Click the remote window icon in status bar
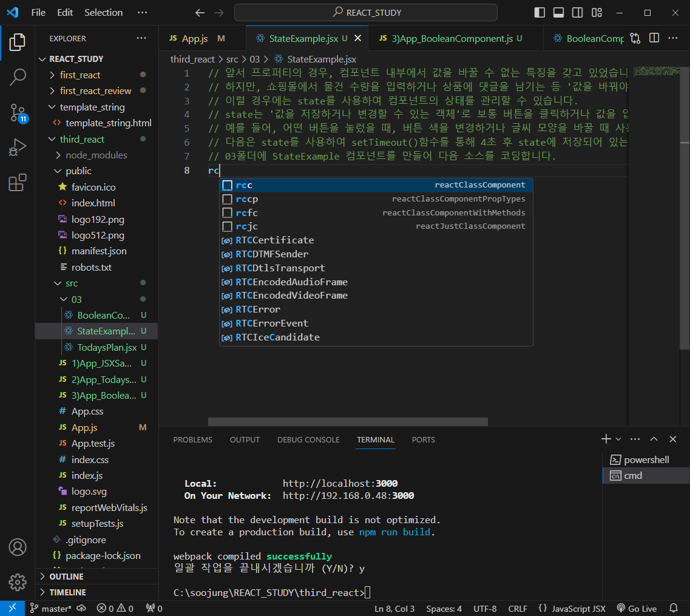Screen dimensions: 690x616 click(x=12, y=609)
